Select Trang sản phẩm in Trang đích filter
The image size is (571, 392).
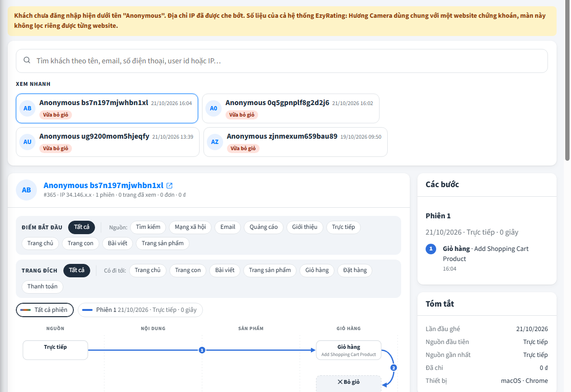(x=270, y=271)
